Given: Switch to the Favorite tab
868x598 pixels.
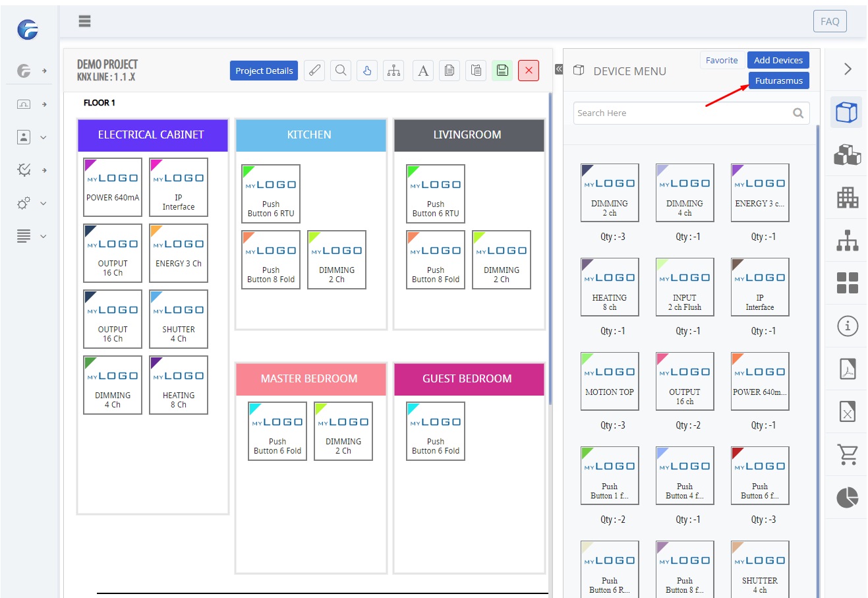Looking at the screenshot, I should pos(722,60).
